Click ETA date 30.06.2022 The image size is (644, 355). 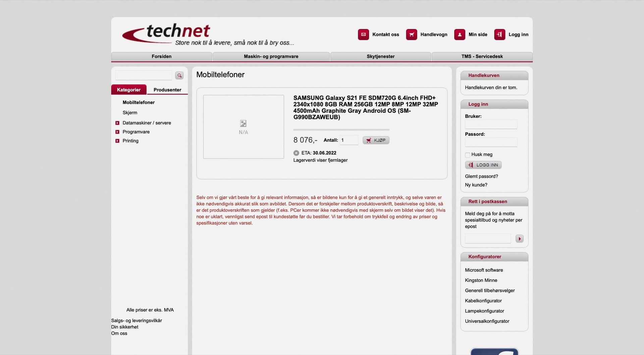pyautogui.click(x=324, y=153)
